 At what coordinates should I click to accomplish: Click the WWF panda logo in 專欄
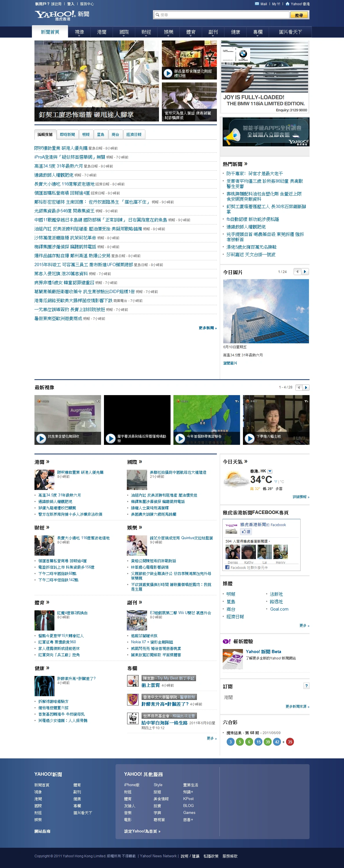point(133,719)
